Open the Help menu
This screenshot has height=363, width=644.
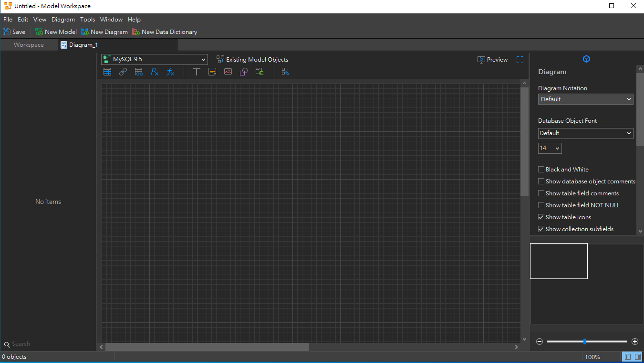(x=134, y=20)
